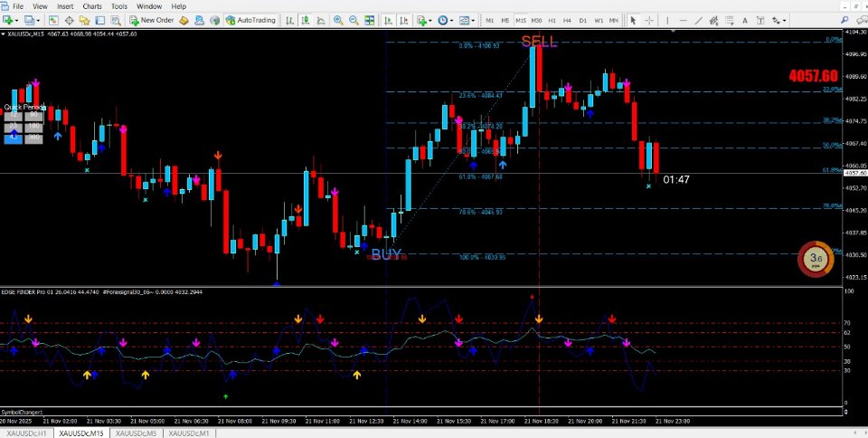Click the Zoom In magnifier icon
The height and width of the screenshot is (438, 868).
(x=337, y=21)
